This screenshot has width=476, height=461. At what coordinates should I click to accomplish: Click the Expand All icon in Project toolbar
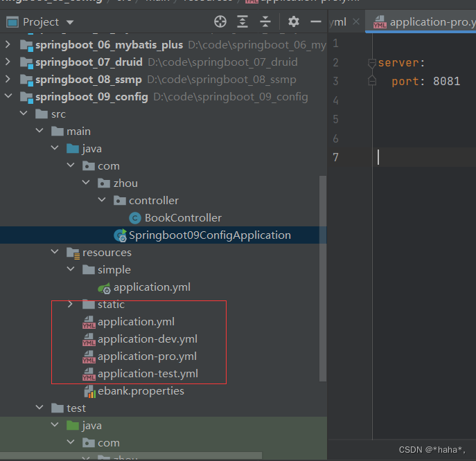coord(243,22)
